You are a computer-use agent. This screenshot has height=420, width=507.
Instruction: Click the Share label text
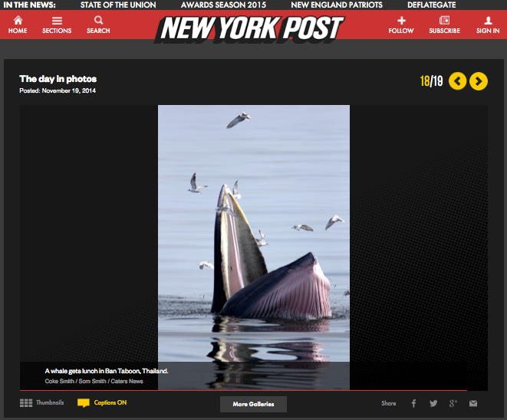click(x=389, y=403)
